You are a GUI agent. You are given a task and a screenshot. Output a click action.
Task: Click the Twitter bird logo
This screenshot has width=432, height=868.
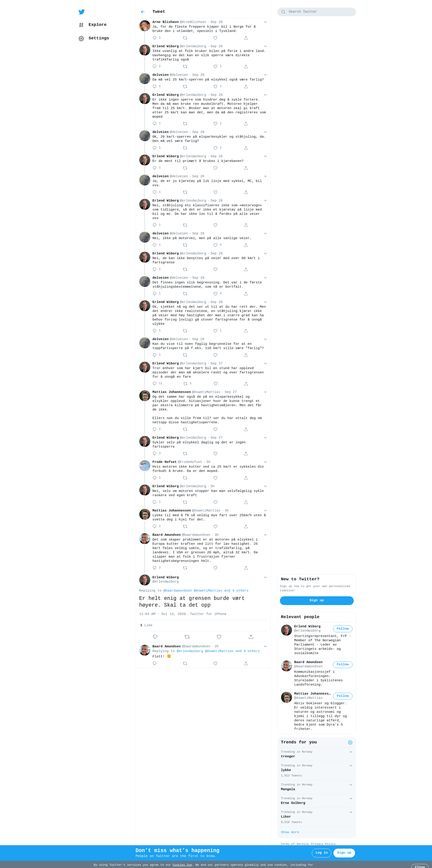81,12
